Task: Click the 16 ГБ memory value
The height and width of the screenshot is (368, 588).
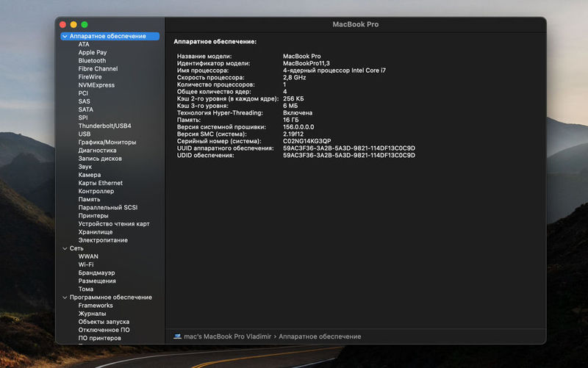Action: (290, 120)
